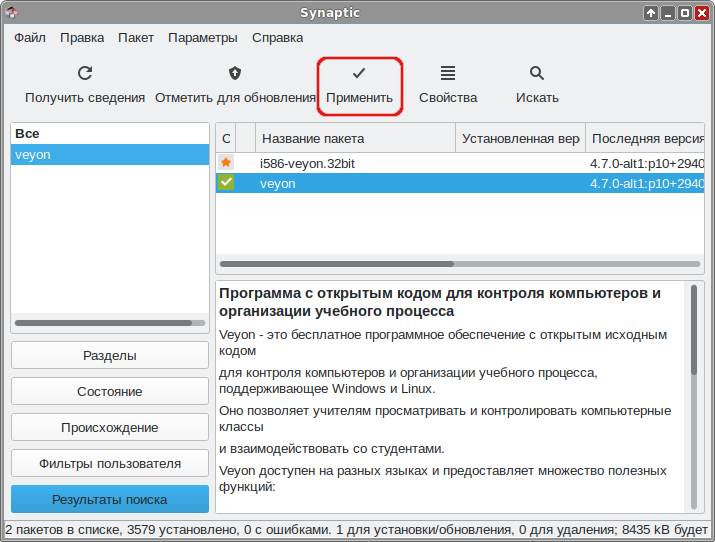Open the Файл menu
Screen dimensions: 715x542
30,38
